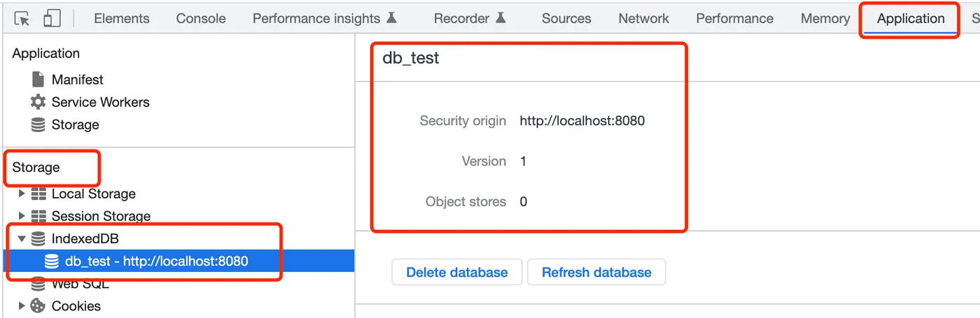Switch to the Elements tab
Image resolution: width=980 pixels, height=318 pixels.
pos(121,19)
